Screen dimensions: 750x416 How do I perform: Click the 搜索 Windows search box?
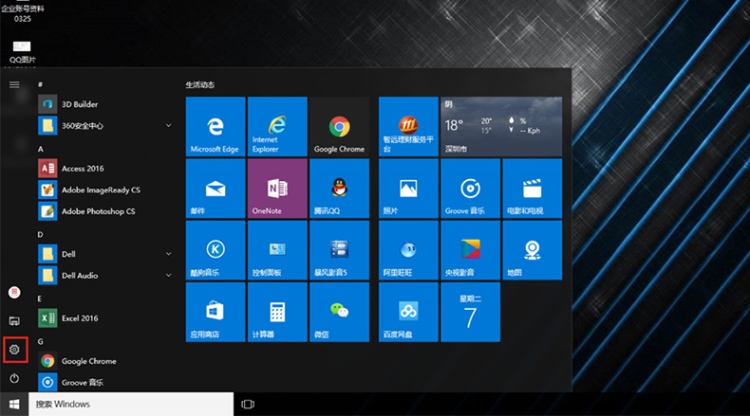[x=130, y=404]
